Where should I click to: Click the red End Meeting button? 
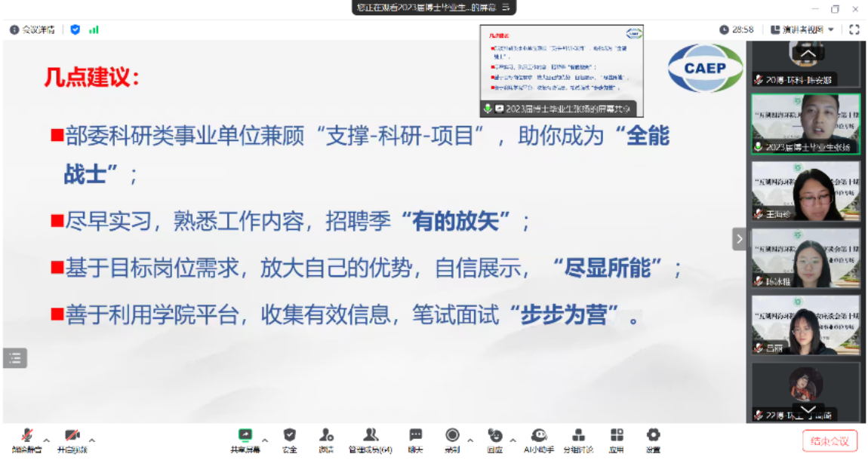click(830, 441)
